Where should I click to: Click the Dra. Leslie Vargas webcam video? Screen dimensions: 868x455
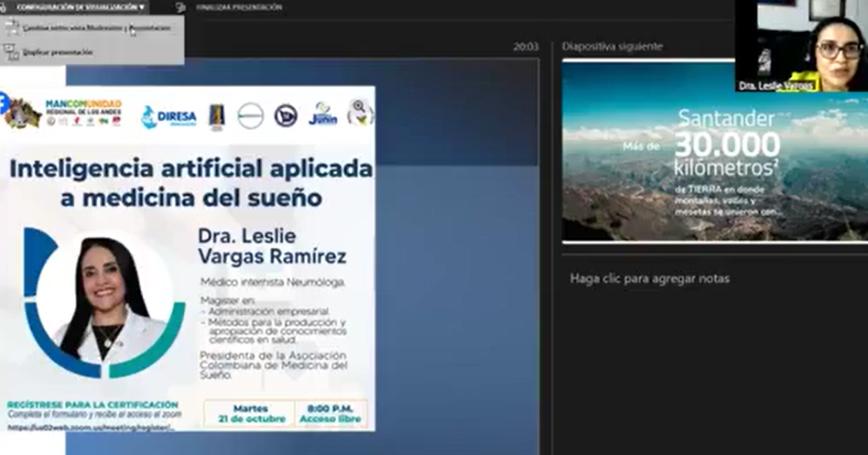coord(801,46)
